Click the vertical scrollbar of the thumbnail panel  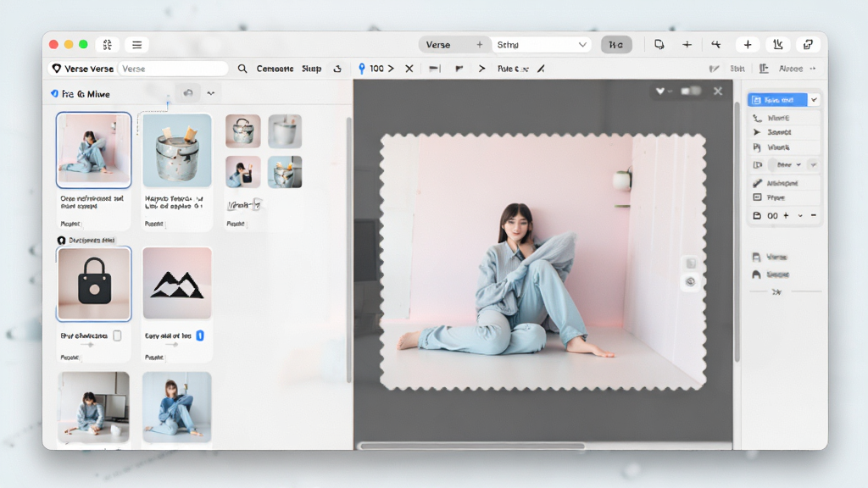pyautogui.click(x=348, y=249)
